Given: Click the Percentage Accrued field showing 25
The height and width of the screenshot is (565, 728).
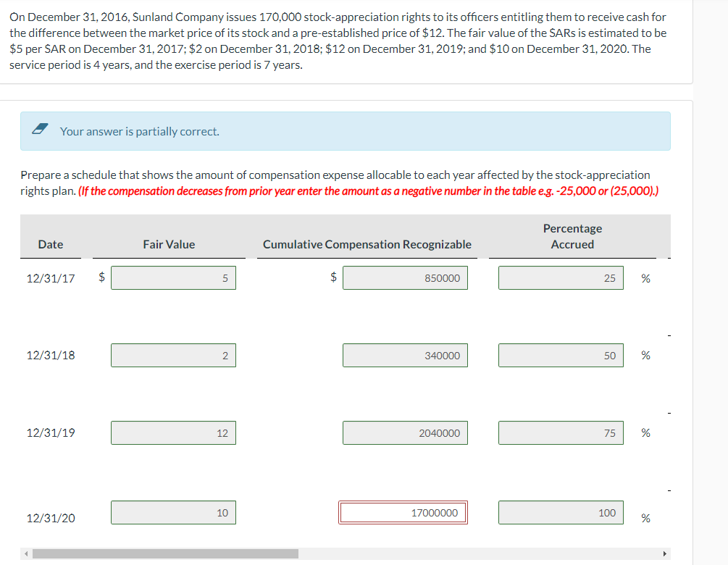Looking at the screenshot, I should [x=561, y=277].
